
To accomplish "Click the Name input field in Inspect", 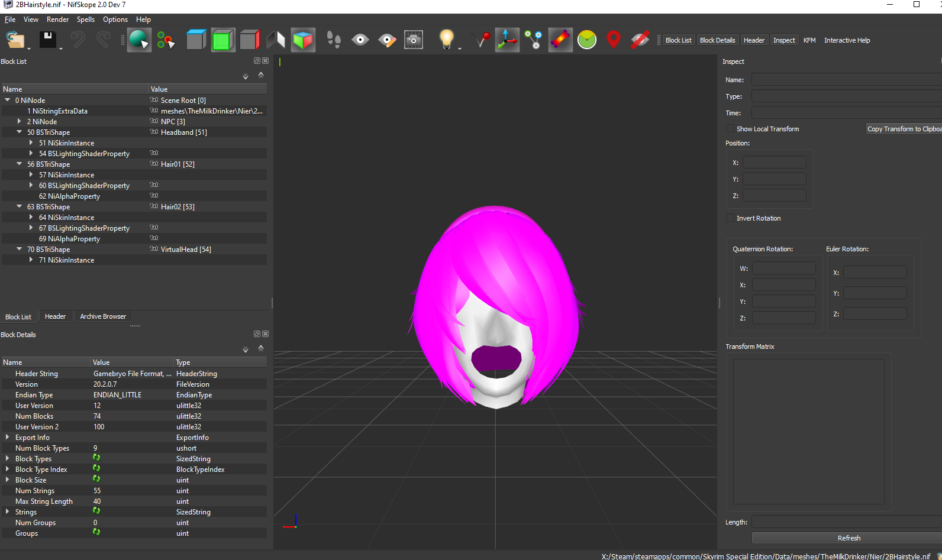I will [847, 79].
